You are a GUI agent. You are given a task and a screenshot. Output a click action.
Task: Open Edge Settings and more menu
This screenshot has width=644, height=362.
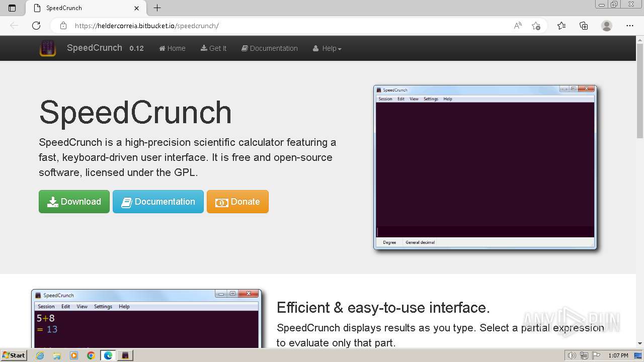pos(630,26)
